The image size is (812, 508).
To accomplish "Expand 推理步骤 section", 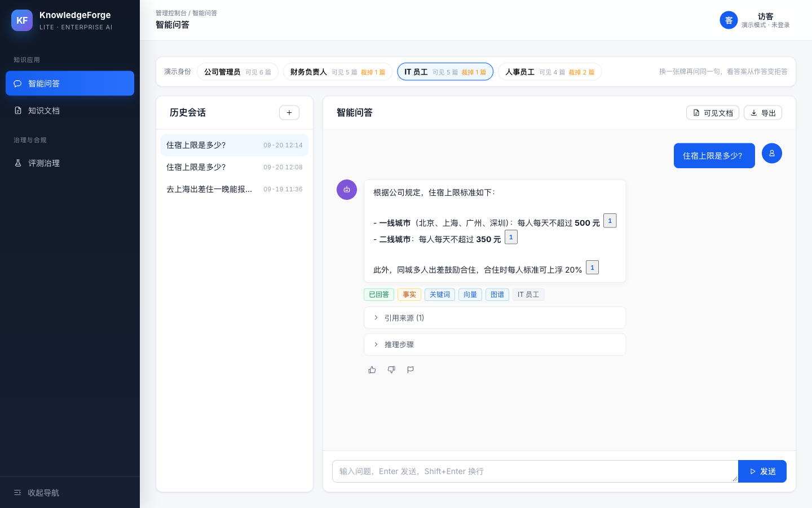I will [x=495, y=344].
